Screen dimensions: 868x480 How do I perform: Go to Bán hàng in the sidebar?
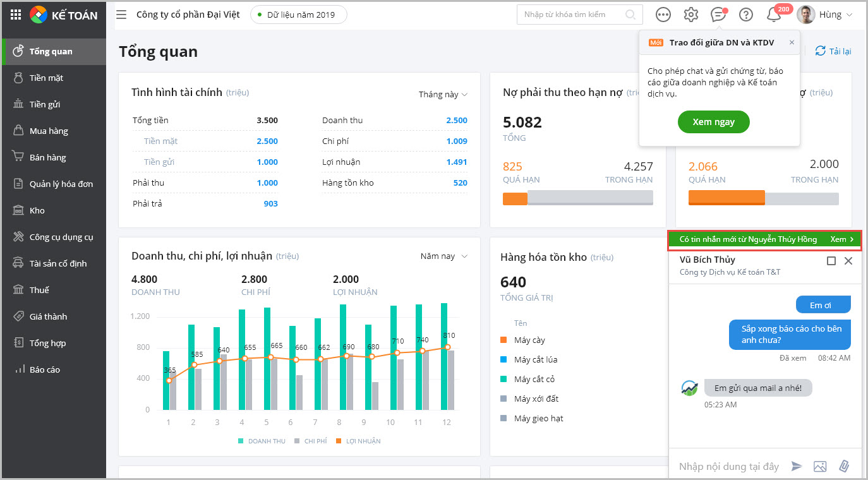[47, 157]
